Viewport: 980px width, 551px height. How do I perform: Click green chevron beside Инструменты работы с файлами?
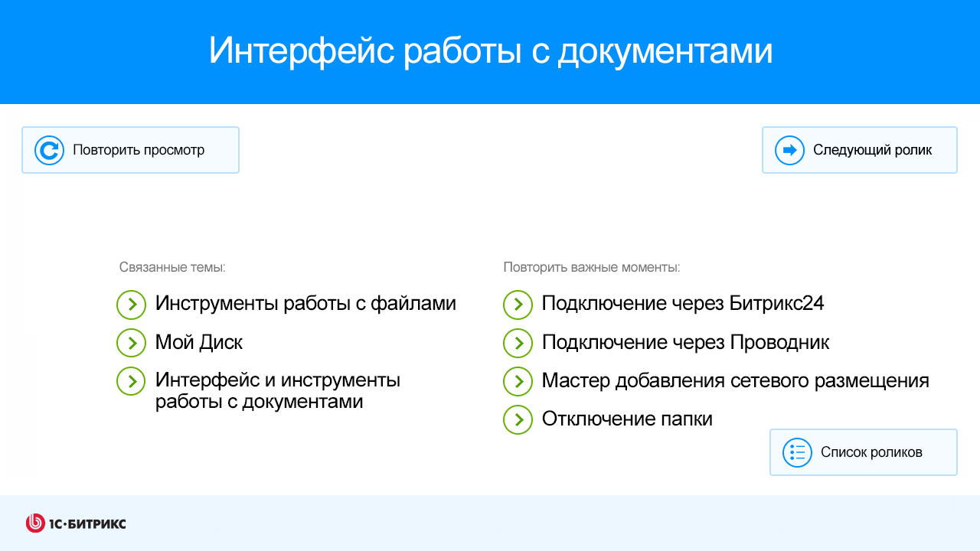click(131, 305)
